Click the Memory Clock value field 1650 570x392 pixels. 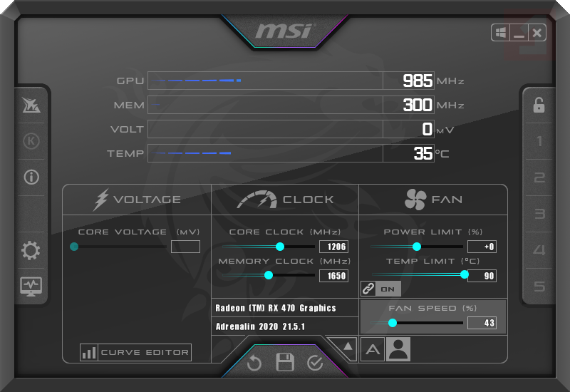click(x=333, y=276)
